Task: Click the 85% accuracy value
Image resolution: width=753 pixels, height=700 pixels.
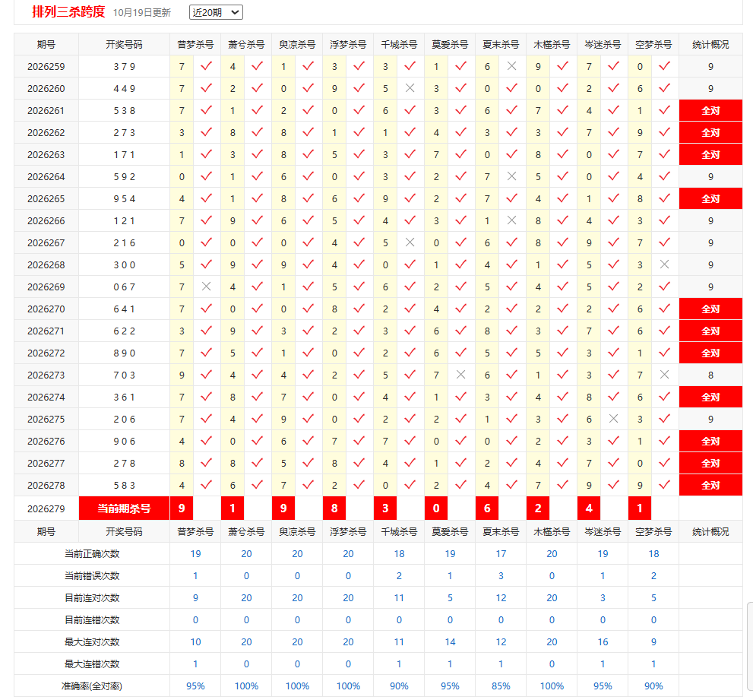Action: (501, 686)
